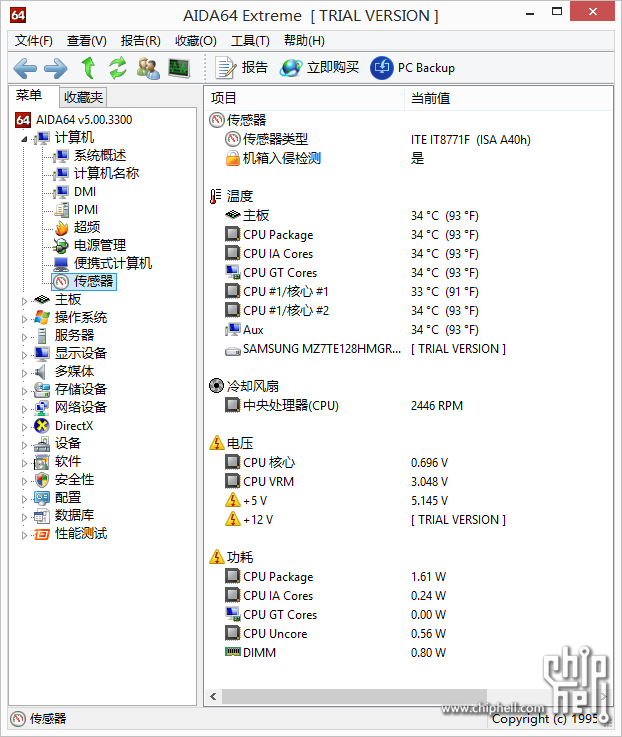
Task: Go forward with the blue right arrow
Action: [x=56, y=69]
